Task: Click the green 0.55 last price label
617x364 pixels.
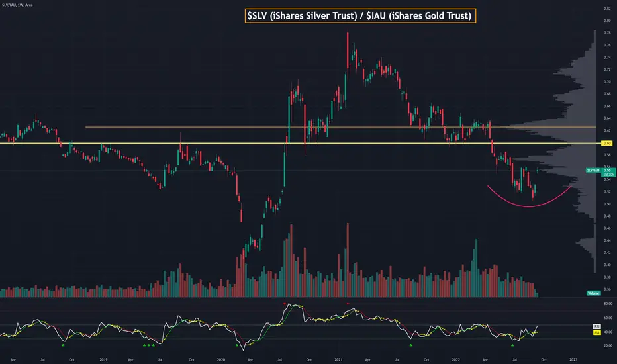Action: click(607, 170)
